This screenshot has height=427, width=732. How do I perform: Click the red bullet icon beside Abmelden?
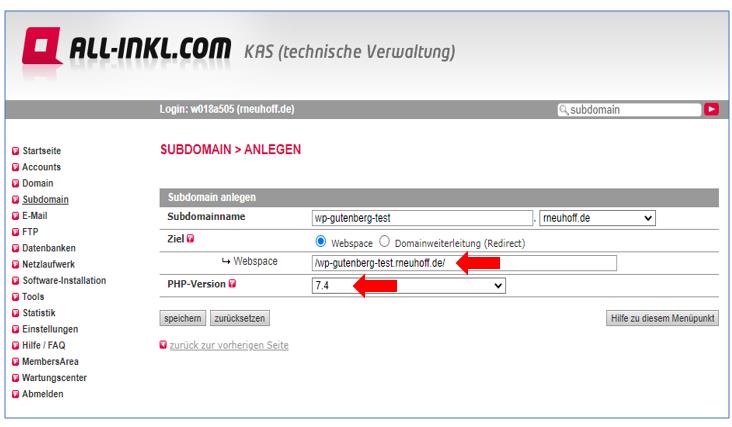(14, 394)
